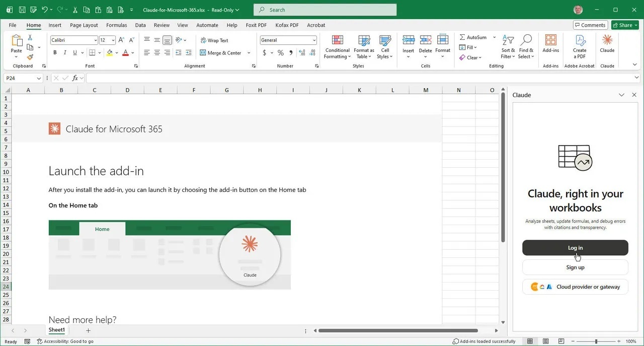Switch to the Foxit PDF tab
Image resolution: width=644 pixels, height=346 pixels.
(257, 25)
